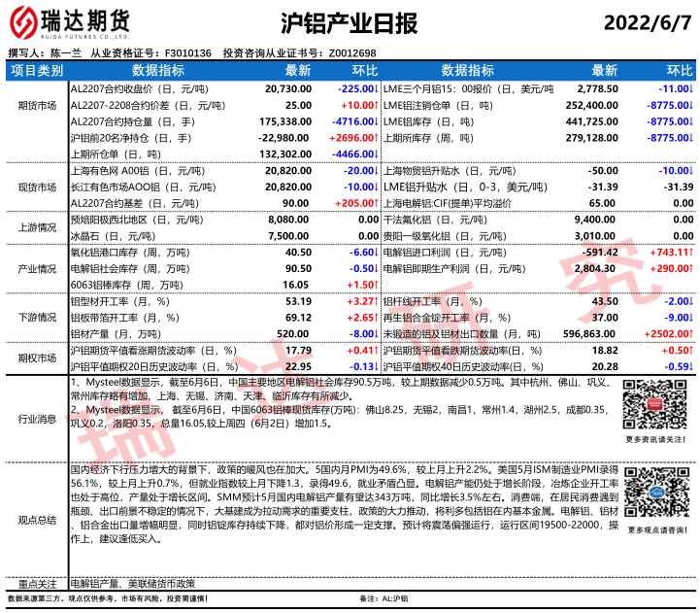This screenshot has height=613, width=700.
Task: Click the report date 2022/6/7
Action: click(x=649, y=22)
